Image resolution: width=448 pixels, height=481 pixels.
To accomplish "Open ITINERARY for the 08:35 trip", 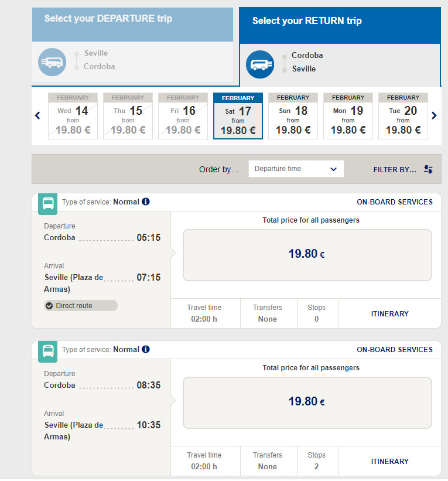I will coord(389,461).
